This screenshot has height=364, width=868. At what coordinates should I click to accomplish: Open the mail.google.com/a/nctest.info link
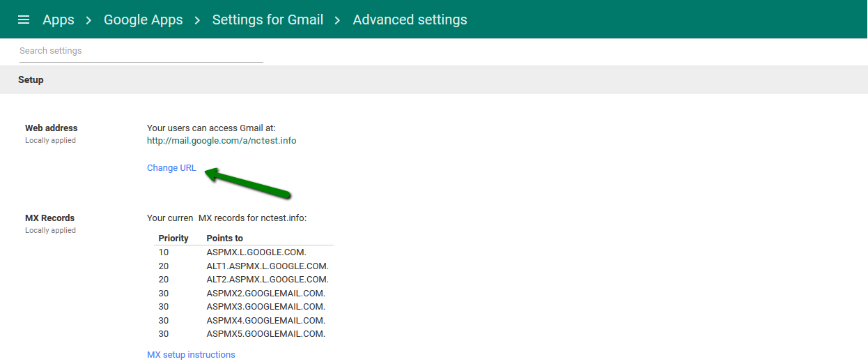(222, 141)
